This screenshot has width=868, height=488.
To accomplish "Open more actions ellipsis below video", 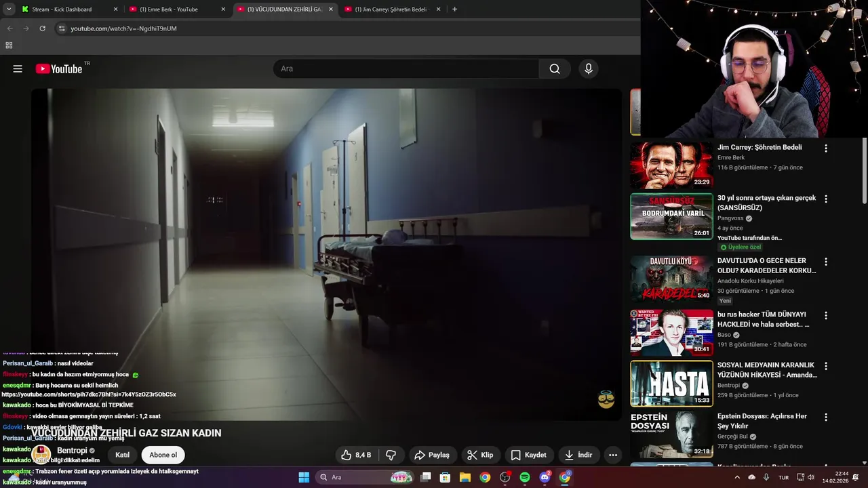I will click(613, 455).
